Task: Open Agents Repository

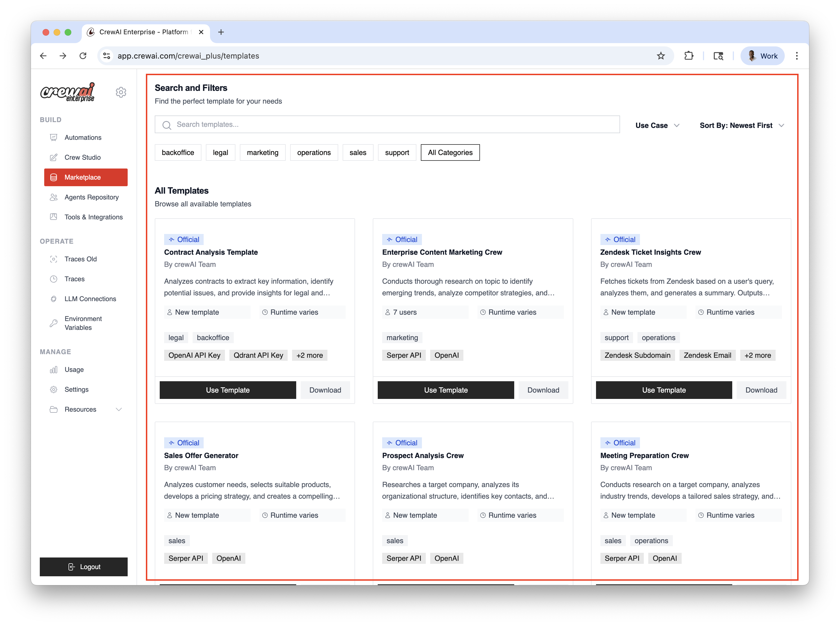Action: click(91, 197)
